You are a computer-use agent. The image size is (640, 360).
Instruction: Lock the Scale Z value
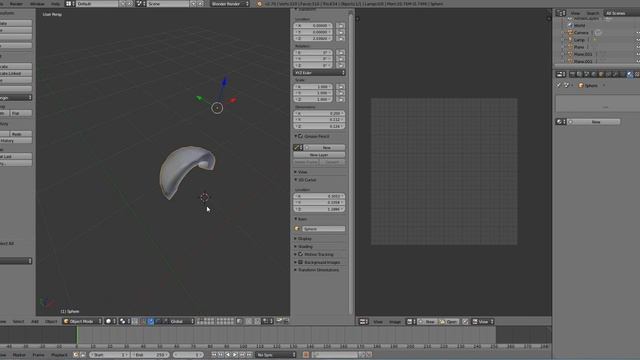(340, 99)
